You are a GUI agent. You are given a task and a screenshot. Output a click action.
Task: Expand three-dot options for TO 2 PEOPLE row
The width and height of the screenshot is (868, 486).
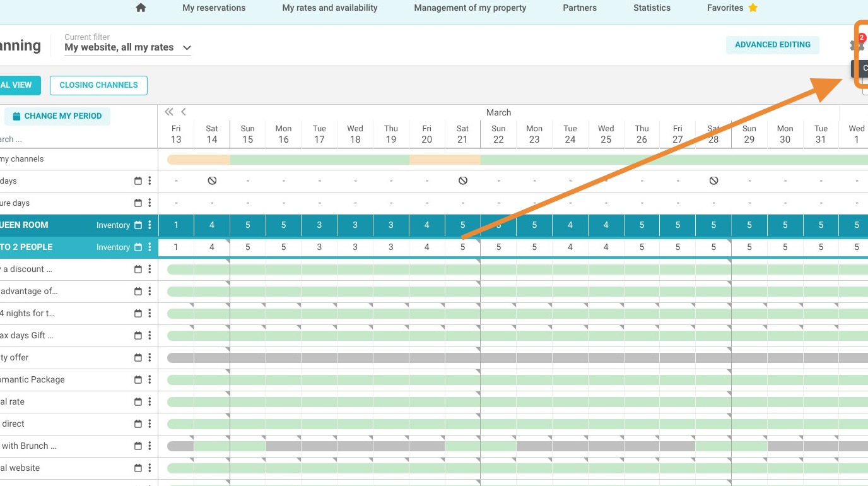point(150,247)
